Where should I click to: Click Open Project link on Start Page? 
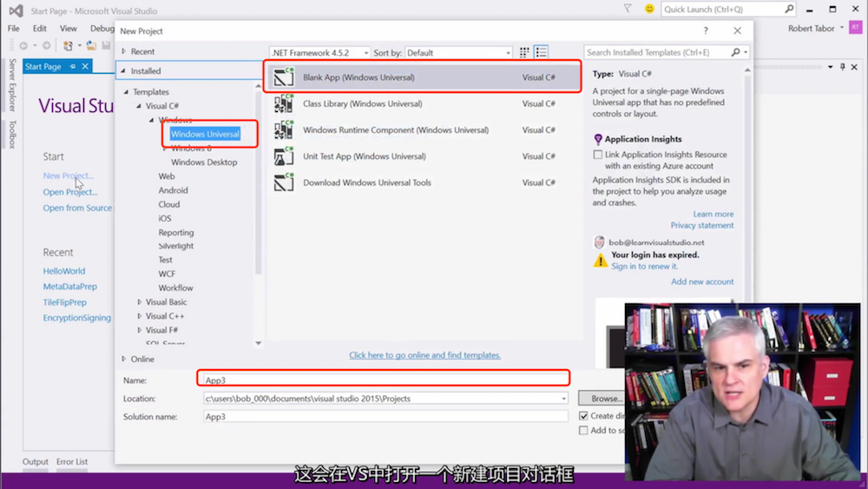[x=69, y=192]
